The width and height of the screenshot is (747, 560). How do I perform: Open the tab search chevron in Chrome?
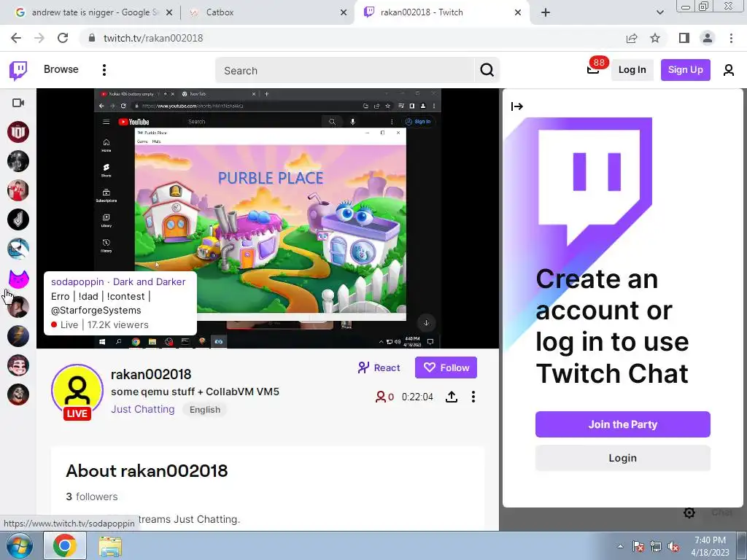(659, 12)
